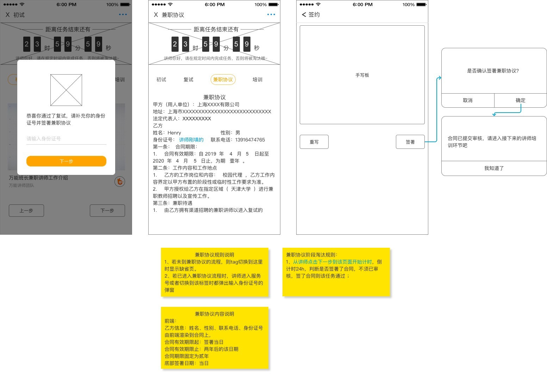Click the orange 下一步 button in the popup
The image size is (547, 392).
coord(66,161)
